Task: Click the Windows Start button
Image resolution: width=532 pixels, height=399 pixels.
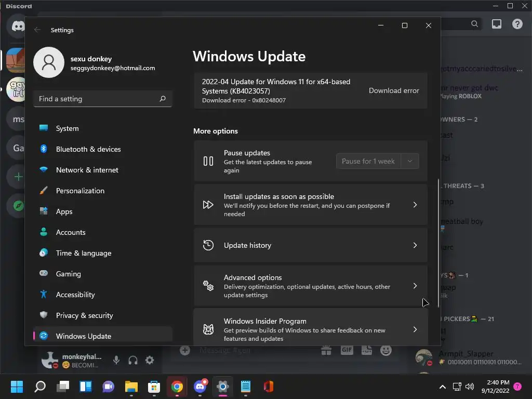Action: point(17,387)
